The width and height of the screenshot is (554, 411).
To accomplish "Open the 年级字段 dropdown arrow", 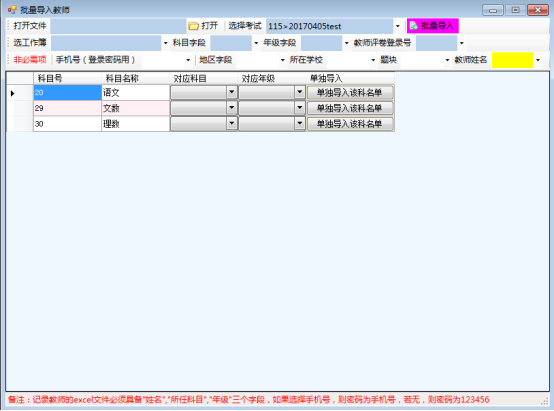I will [x=347, y=43].
